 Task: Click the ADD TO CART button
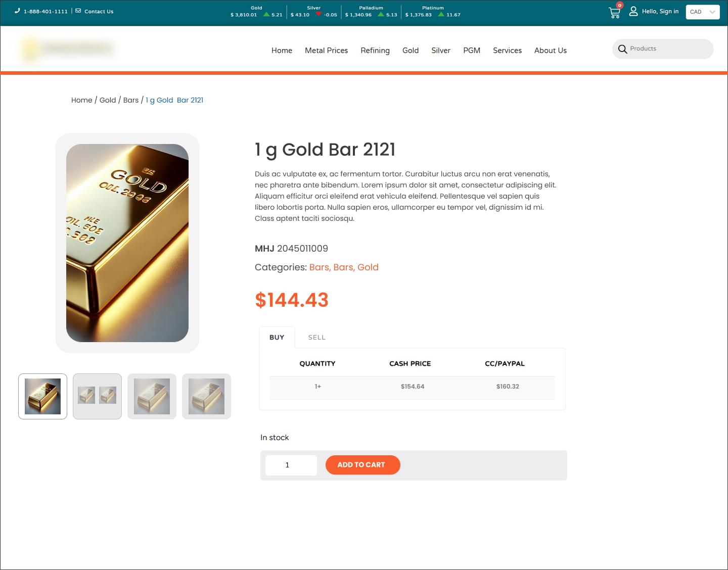pos(362,465)
